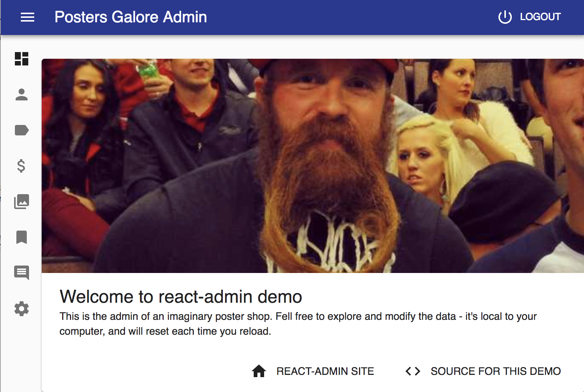Viewport: 584px width, 392px height.
Task: Open the Posters image collection icon
Action: pos(22,202)
